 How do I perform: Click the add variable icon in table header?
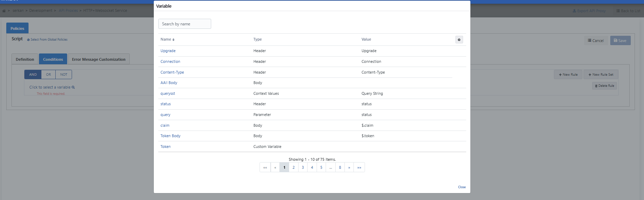tap(459, 40)
